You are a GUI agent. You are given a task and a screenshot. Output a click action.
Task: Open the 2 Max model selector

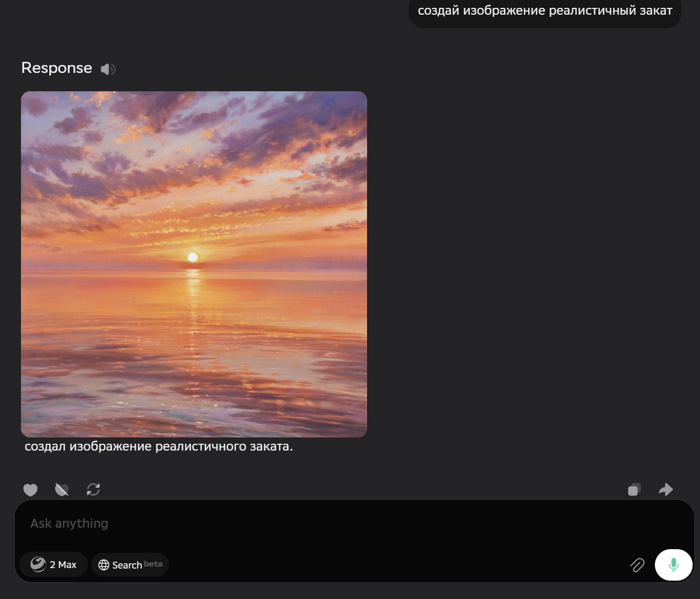(x=53, y=564)
